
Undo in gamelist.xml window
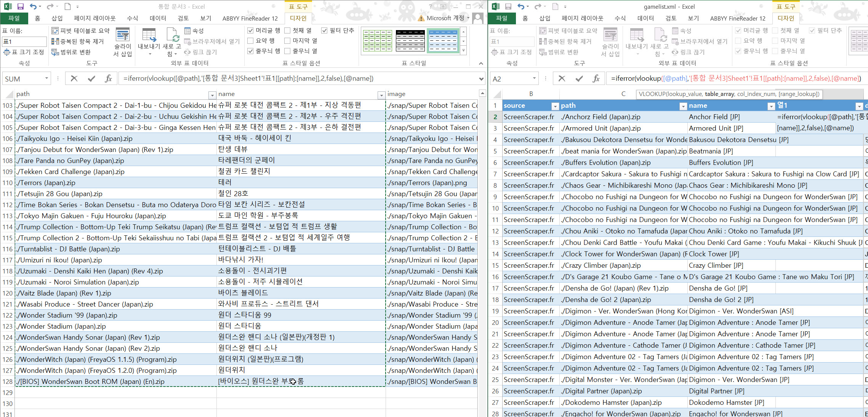[x=521, y=6]
